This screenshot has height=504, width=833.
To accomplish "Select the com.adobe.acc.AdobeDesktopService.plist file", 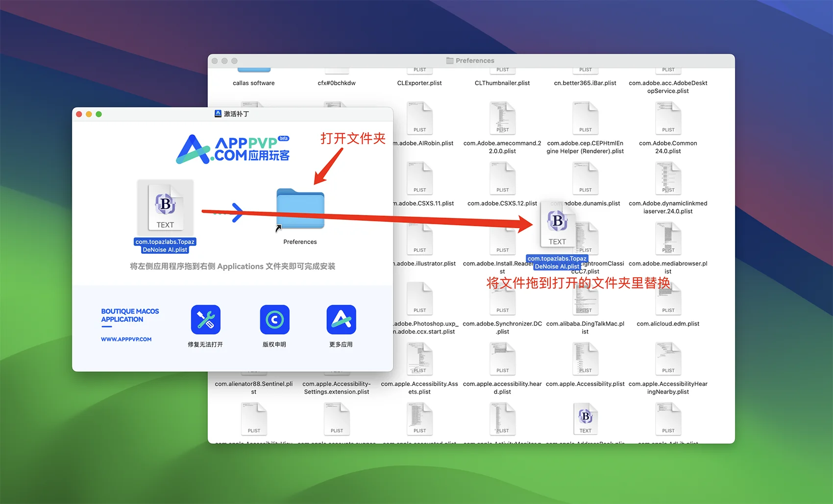I will 668,87.
